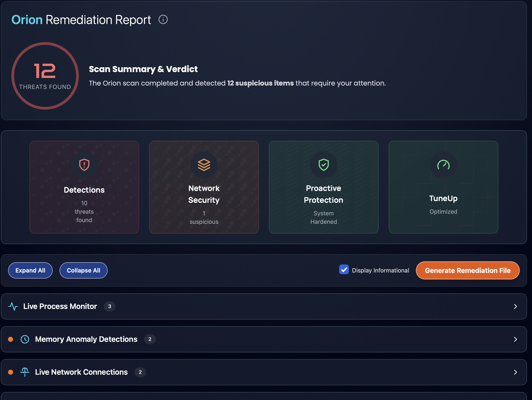Click the Proactive Protection shield check icon
532x400 pixels.
pyautogui.click(x=324, y=165)
